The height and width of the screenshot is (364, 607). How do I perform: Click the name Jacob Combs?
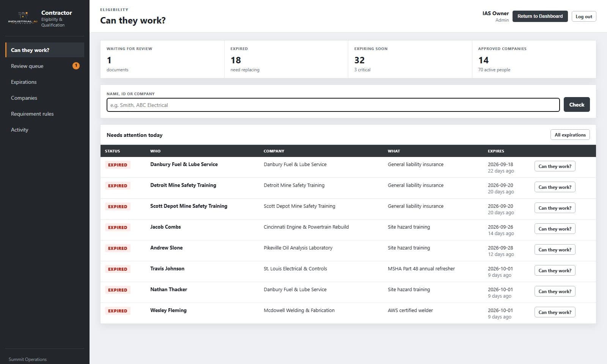coord(165,227)
